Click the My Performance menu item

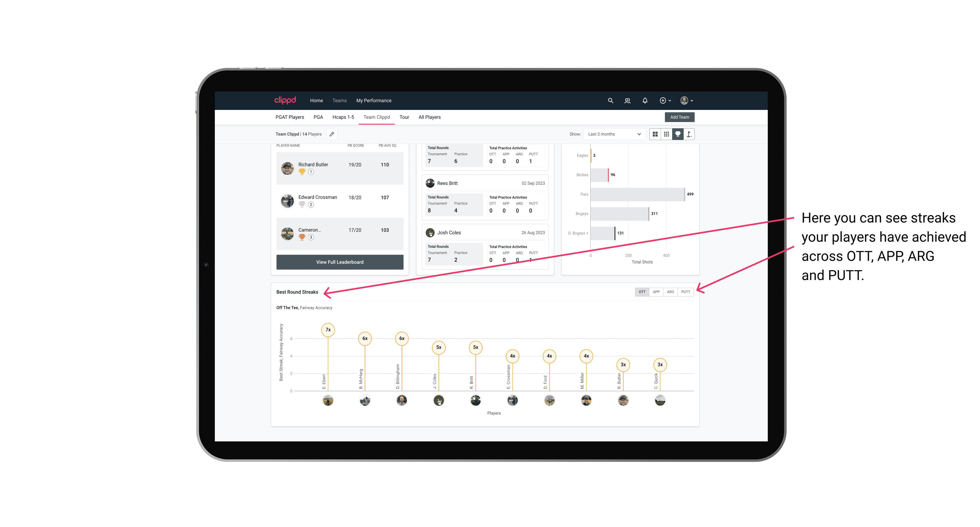coord(374,100)
